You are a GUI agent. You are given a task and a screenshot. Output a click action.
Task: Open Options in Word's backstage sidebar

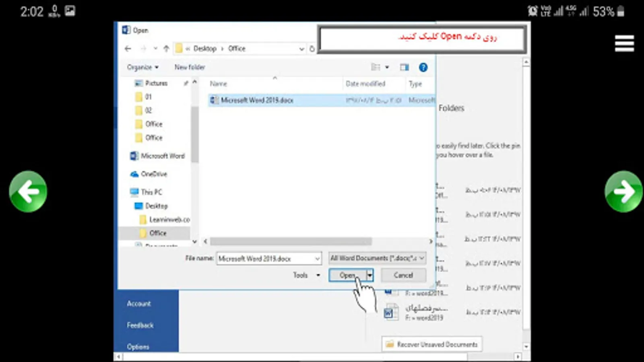tap(138, 347)
